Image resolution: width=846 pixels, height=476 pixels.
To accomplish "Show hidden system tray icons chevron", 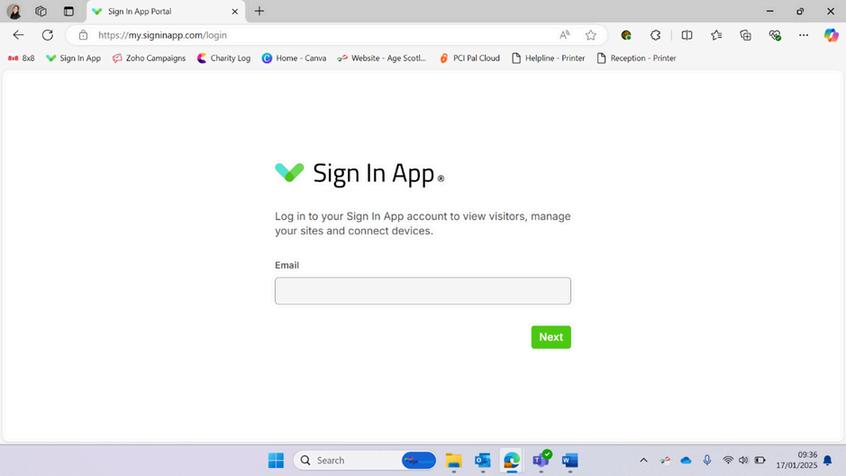I will point(644,460).
